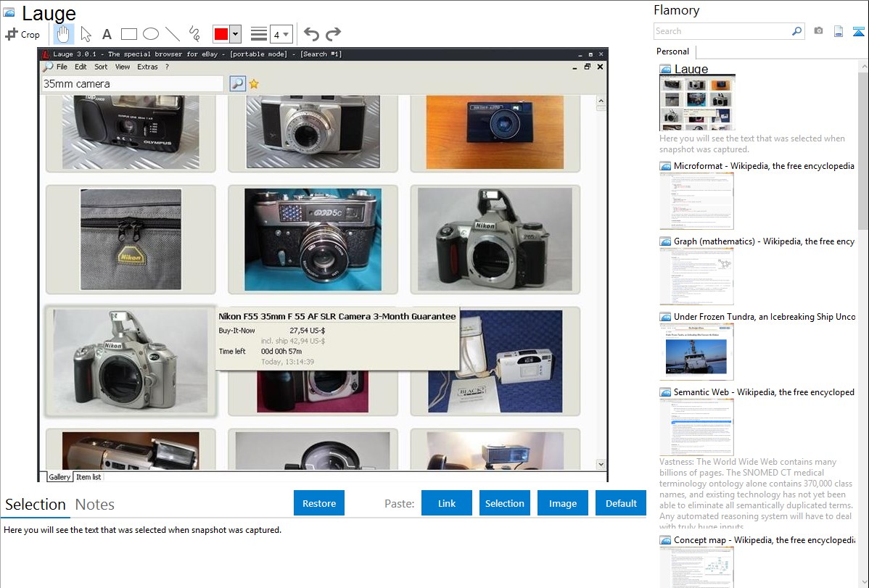This screenshot has height=588, width=869.
Task: Paste as Link button
Action: [x=447, y=503]
